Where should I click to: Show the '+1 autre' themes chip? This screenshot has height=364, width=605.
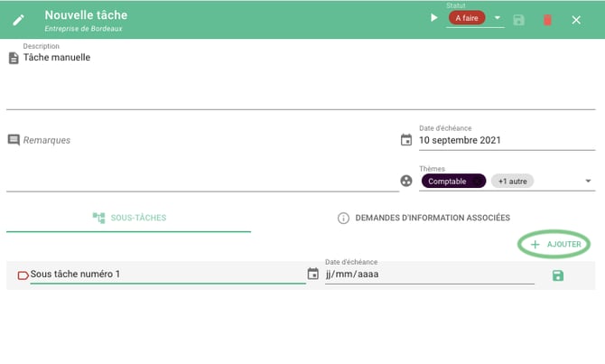pos(512,181)
